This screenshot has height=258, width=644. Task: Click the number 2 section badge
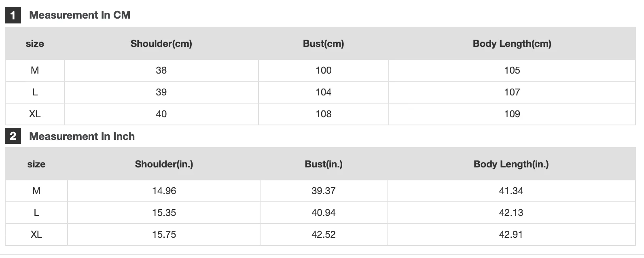13,136
